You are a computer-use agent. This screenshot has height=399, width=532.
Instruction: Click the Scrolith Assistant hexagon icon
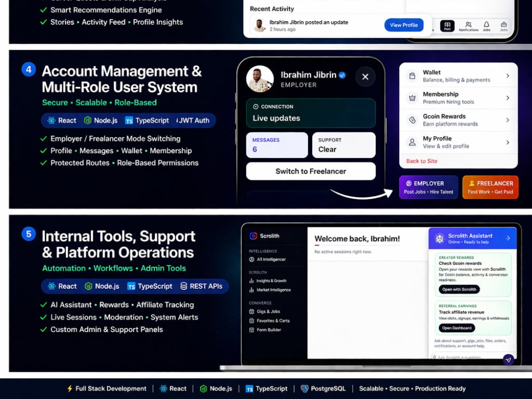(x=440, y=238)
